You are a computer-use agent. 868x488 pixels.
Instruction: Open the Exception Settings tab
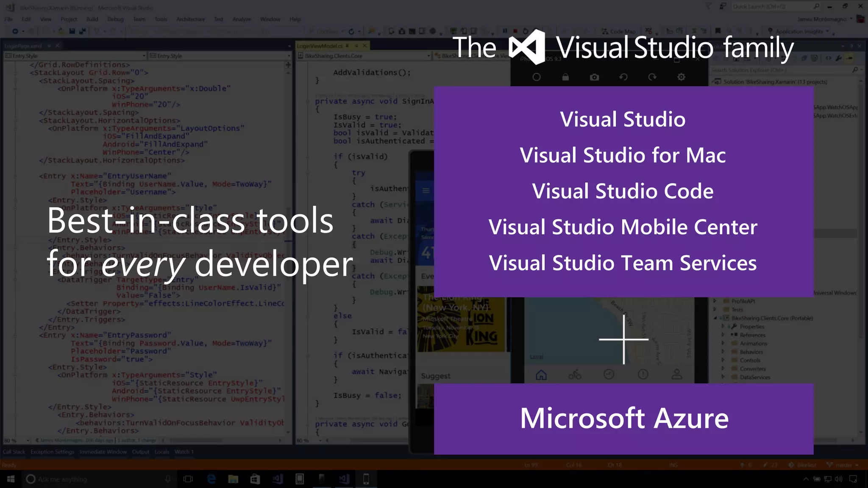(52, 452)
